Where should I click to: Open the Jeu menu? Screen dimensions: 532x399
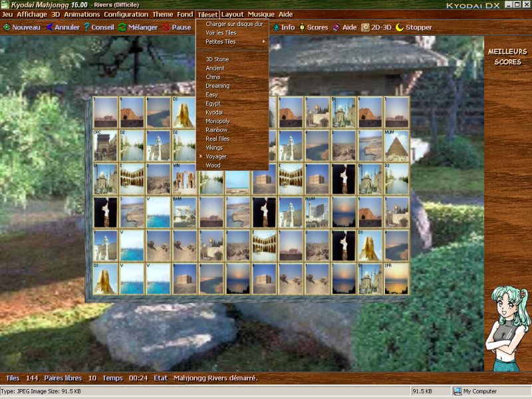pos(7,14)
